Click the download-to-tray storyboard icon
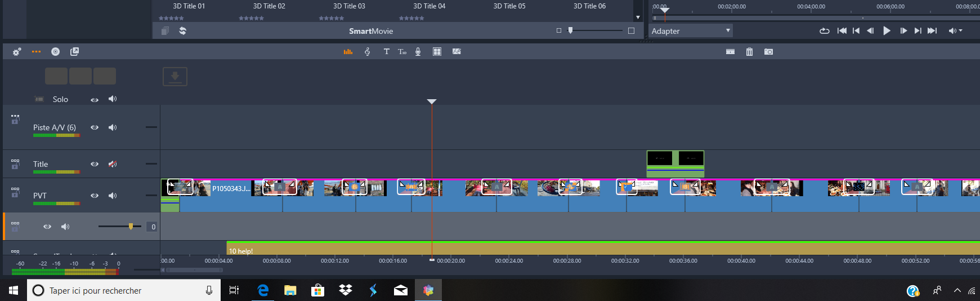The height and width of the screenshot is (301, 980). pyautogui.click(x=175, y=77)
